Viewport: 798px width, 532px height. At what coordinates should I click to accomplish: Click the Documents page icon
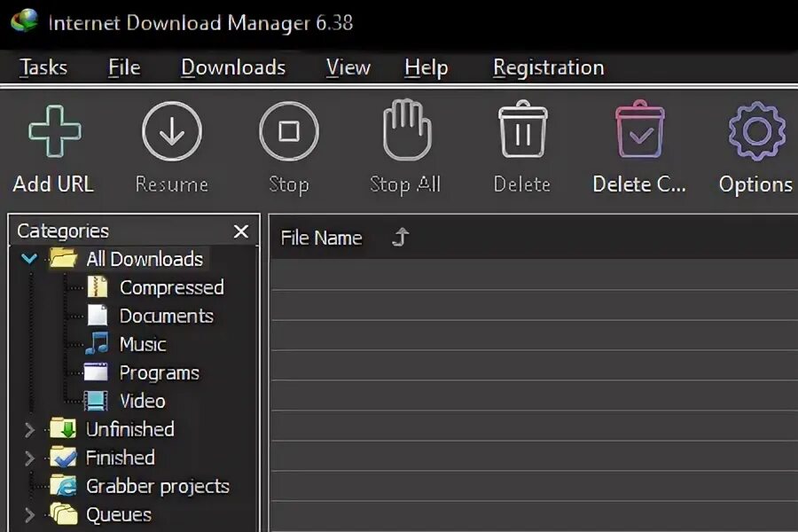pyautogui.click(x=97, y=315)
